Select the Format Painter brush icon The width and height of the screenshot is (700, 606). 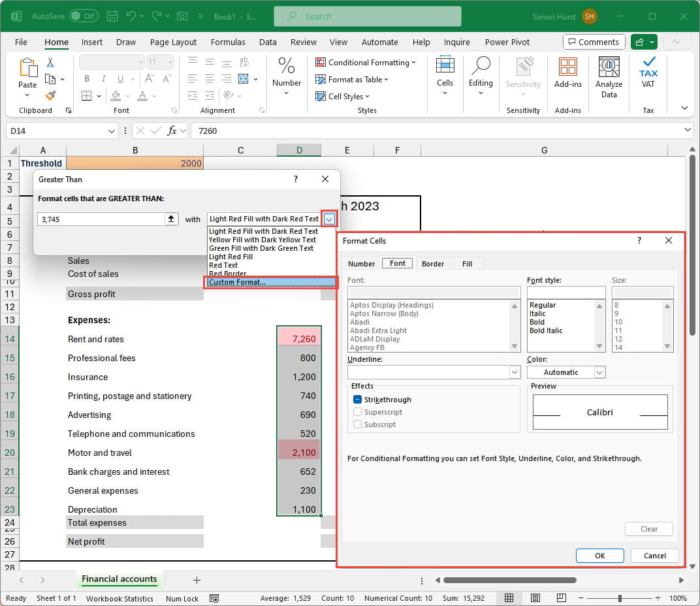(x=50, y=95)
